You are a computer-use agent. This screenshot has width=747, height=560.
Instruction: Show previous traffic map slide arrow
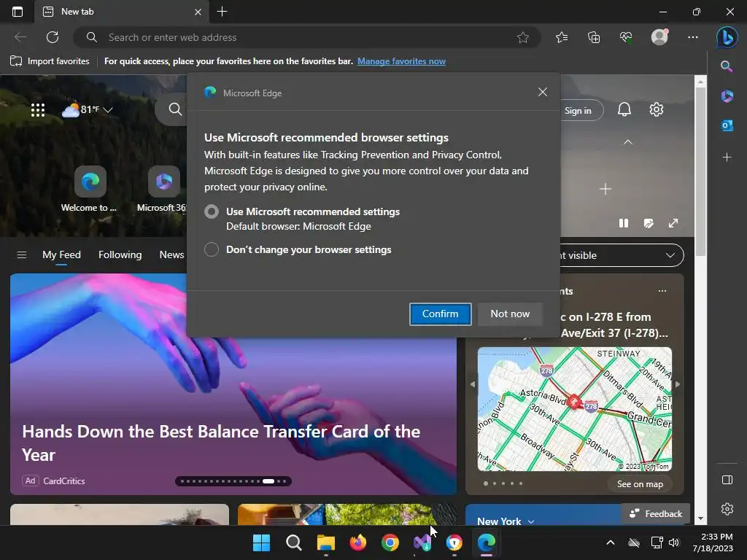click(x=473, y=384)
